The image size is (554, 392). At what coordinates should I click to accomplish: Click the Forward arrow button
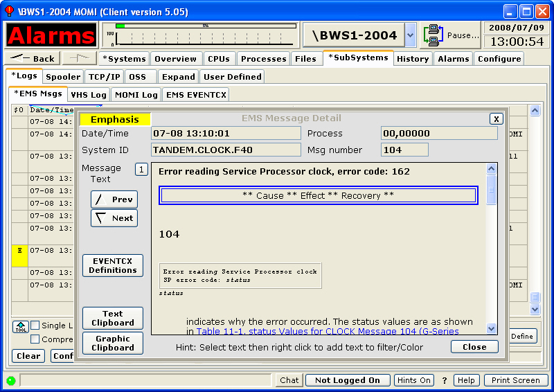tap(80, 59)
